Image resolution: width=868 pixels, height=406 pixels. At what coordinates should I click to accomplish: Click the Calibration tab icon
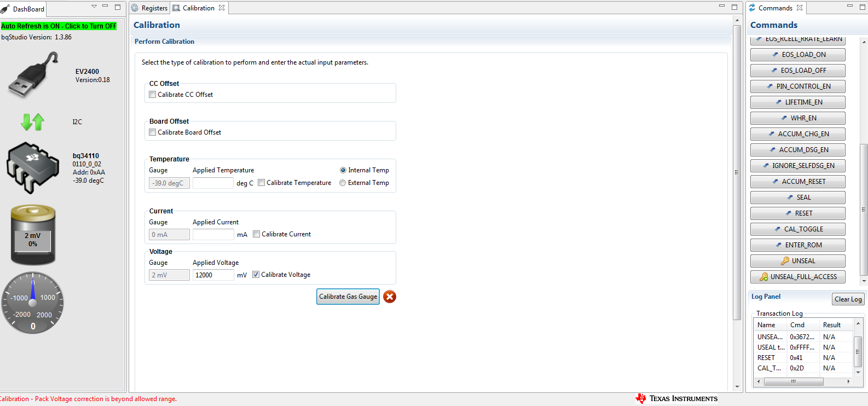click(176, 8)
